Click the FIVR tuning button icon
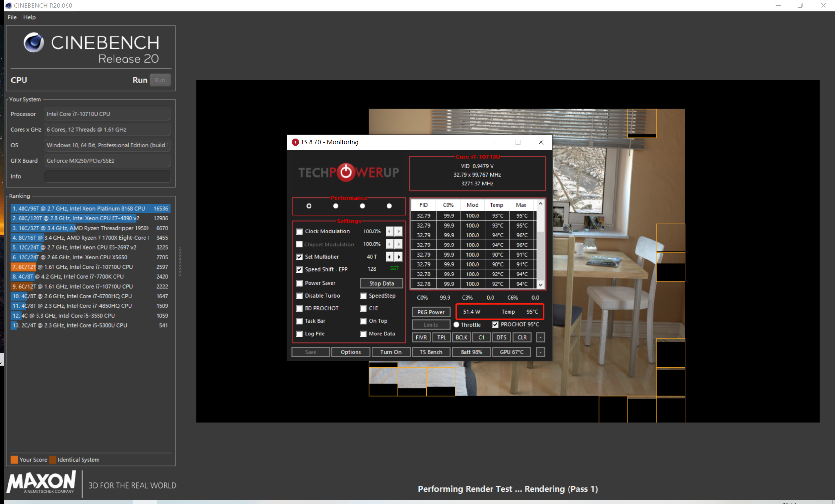 [x=422, y=337]
